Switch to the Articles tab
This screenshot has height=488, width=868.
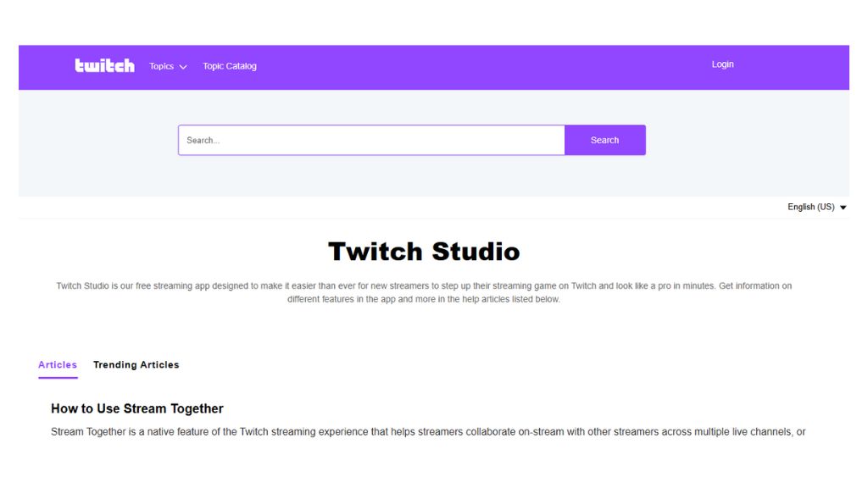click(58, 365)
